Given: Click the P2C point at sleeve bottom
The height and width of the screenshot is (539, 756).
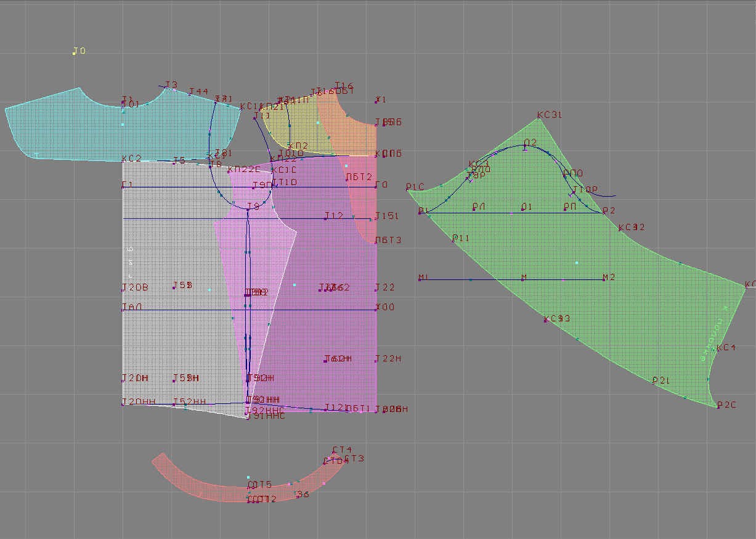Looking at the screenshot, I should [718, 406].
